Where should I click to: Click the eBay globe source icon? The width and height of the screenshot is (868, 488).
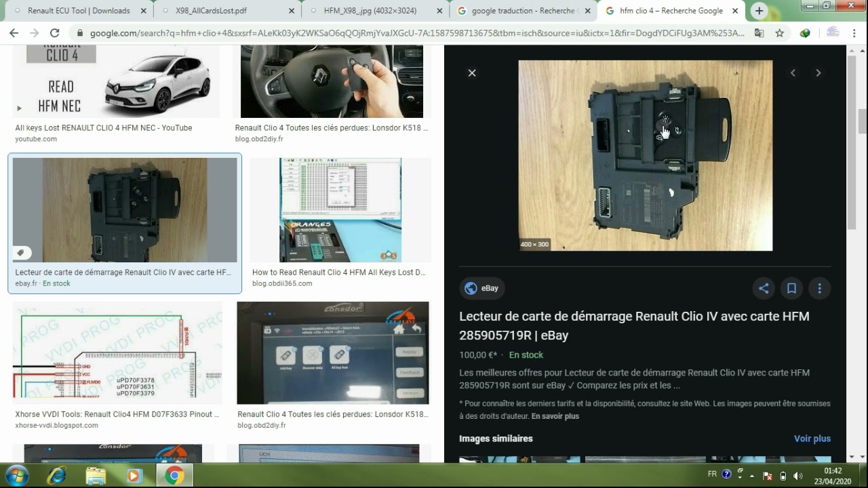click(x=471, y=288)
